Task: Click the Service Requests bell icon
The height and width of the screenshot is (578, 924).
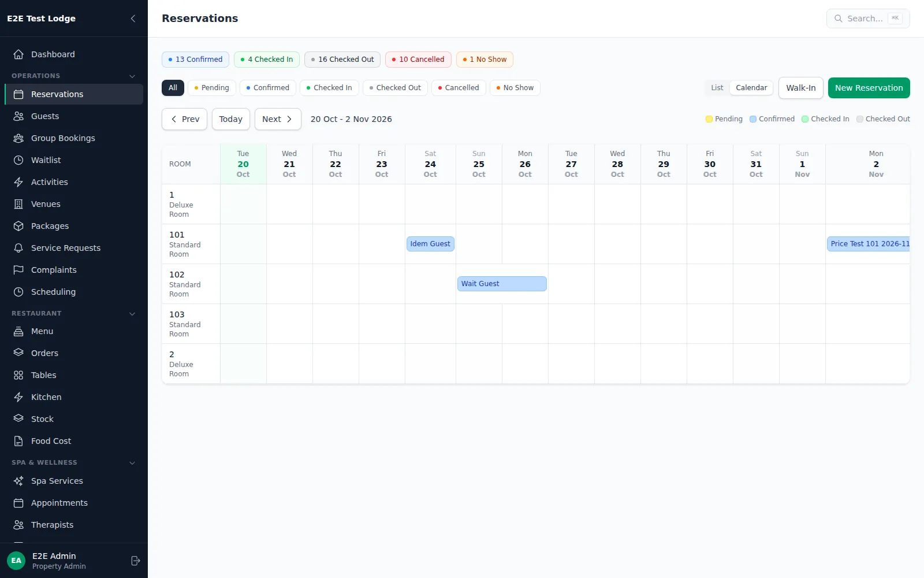Action: tap(18, 248)
